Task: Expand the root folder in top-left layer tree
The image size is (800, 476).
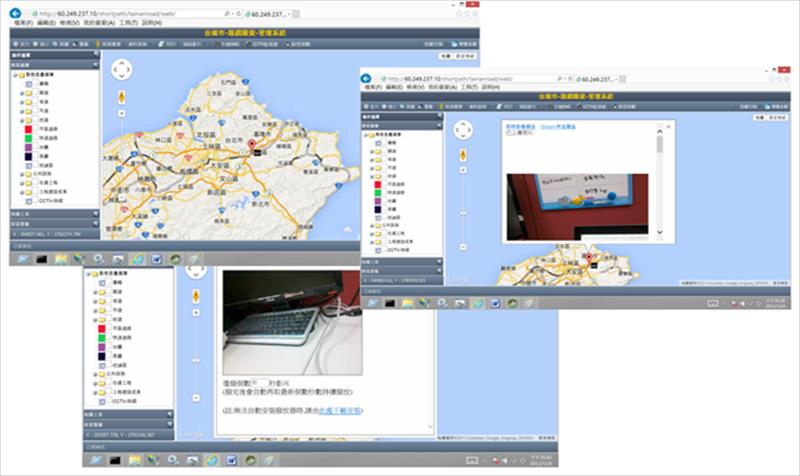Action: (14, 73)
